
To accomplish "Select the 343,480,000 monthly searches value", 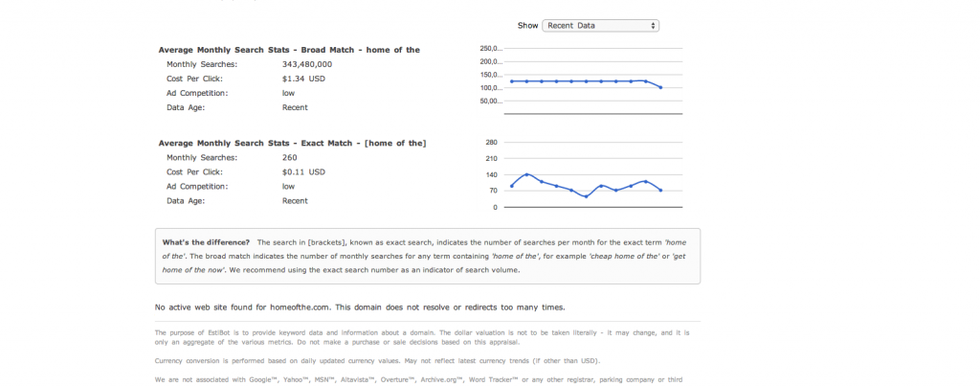I will 307,64.
